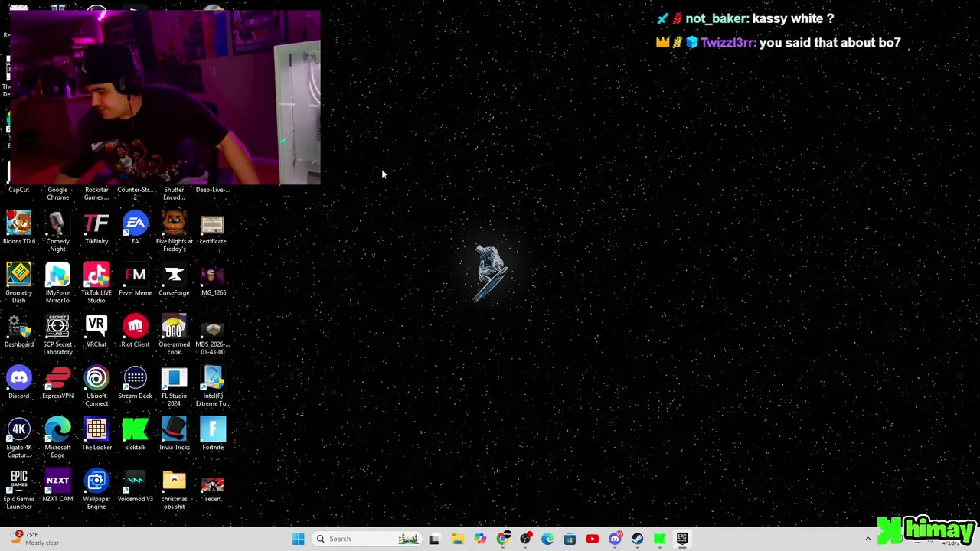Open Microsoft Edge on the taskbar

[547, 539]
